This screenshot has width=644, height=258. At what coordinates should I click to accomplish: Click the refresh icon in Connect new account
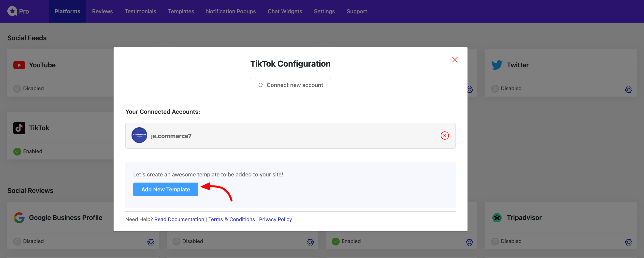(x=260, y=85)
